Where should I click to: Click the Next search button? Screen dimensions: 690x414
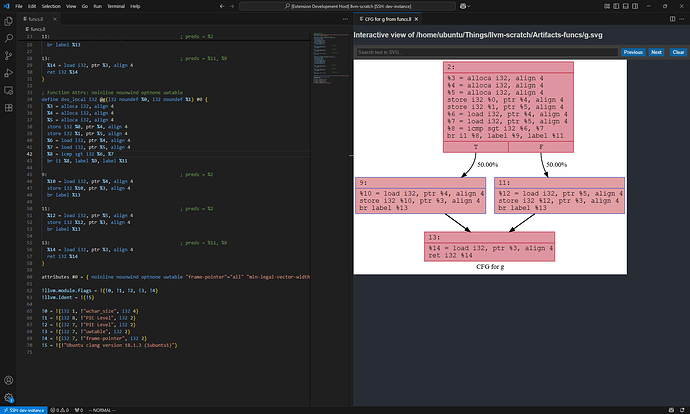(x=656, y=52)
